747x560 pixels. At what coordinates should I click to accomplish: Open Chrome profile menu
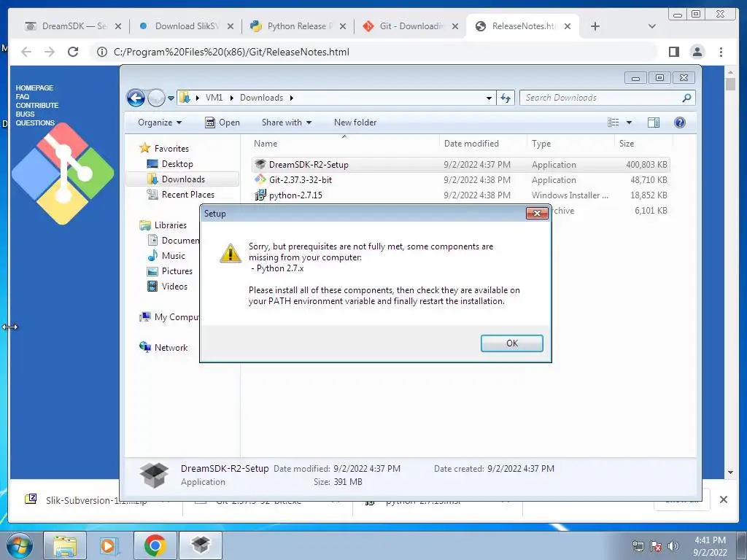697,52
